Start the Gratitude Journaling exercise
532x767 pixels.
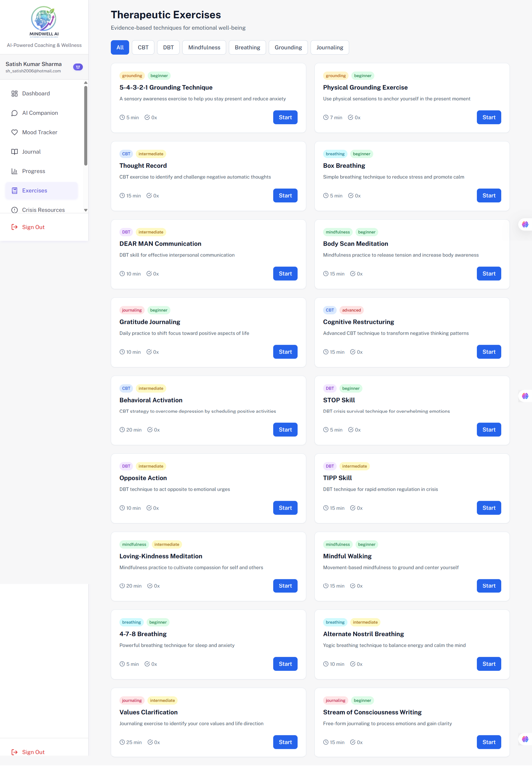click(x=285, y=352)
